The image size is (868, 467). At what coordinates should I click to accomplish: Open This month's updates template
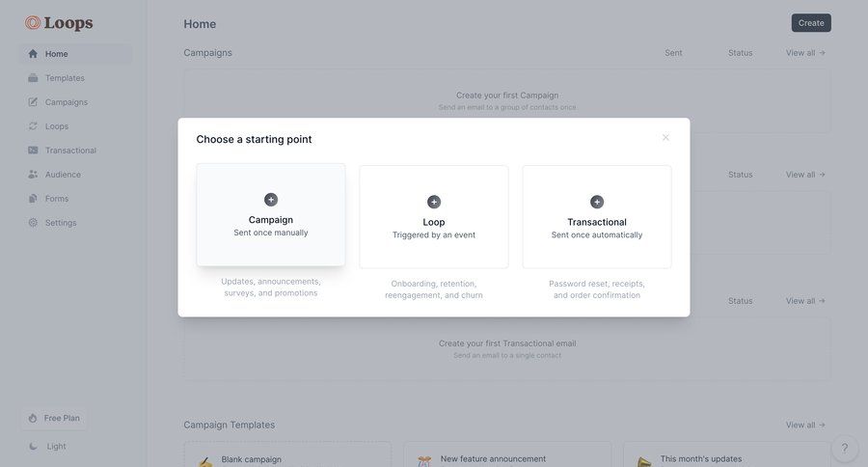click(x=727, y=454)
